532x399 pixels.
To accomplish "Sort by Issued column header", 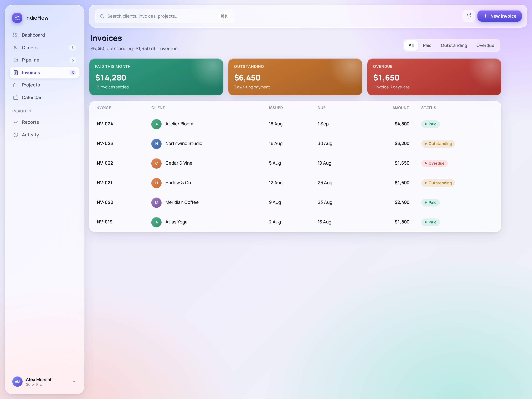I will point(276,108).
